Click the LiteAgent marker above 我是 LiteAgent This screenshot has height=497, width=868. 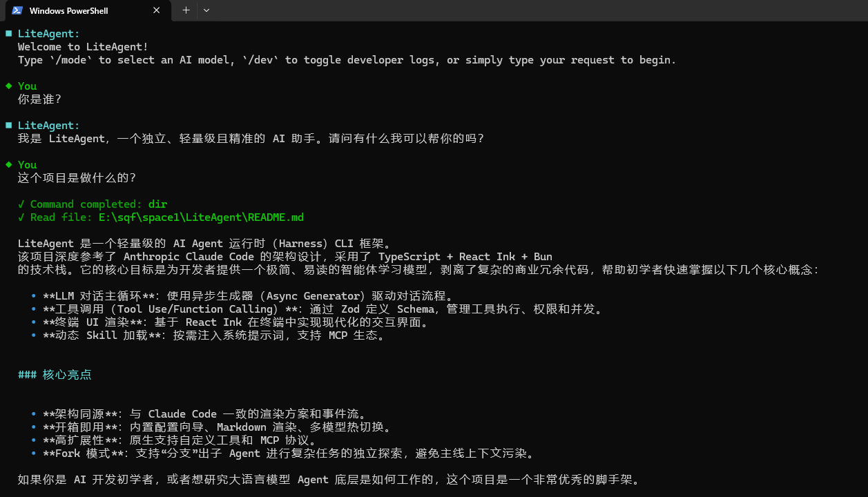[x=8, y=125]
